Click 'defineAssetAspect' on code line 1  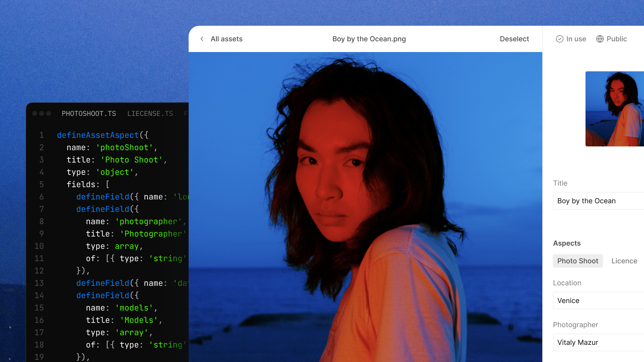pos(98,135)
